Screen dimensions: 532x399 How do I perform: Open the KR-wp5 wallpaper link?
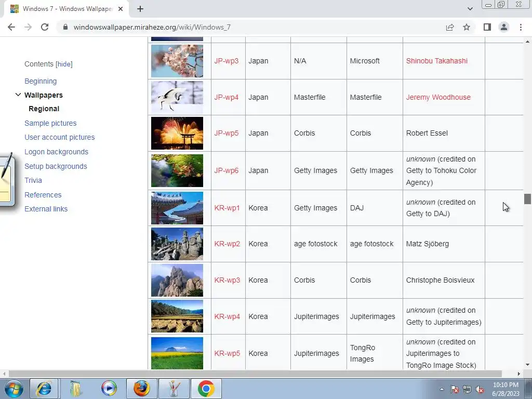(227, 353)
